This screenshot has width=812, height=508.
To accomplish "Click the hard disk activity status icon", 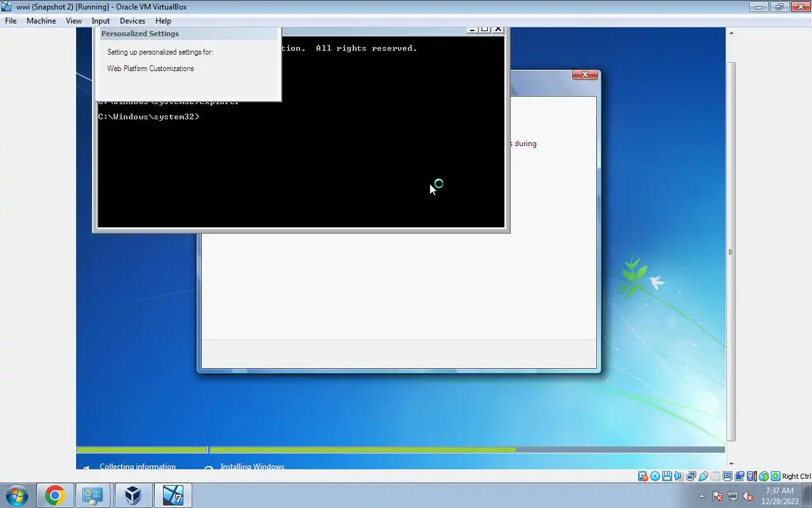I will tap(643, 476).
